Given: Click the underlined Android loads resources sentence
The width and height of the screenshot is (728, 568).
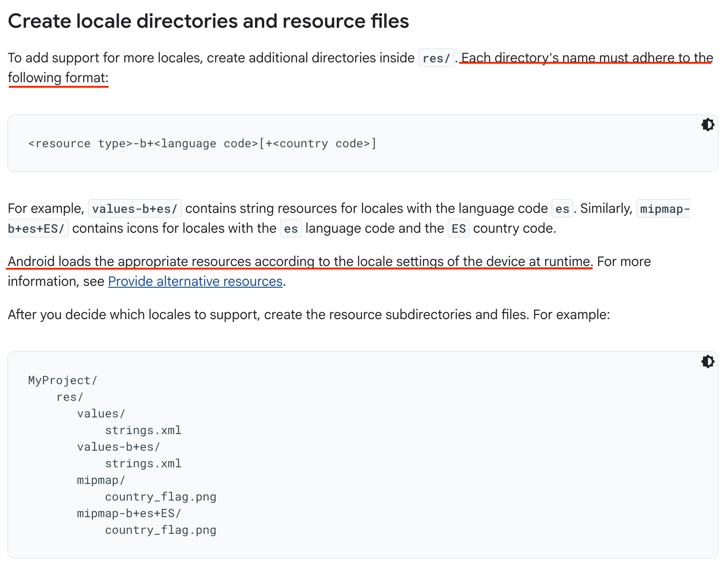Looking at the screenshot, I should [299, 261].
